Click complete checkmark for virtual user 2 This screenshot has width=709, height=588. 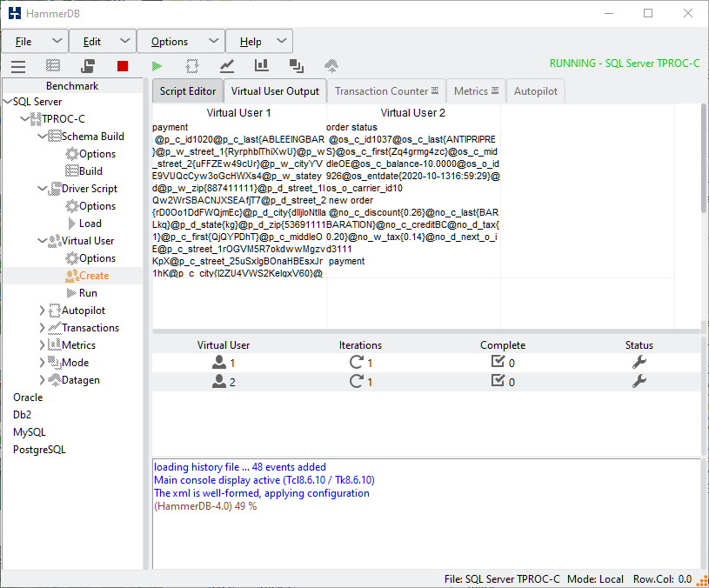click(498, 381)
